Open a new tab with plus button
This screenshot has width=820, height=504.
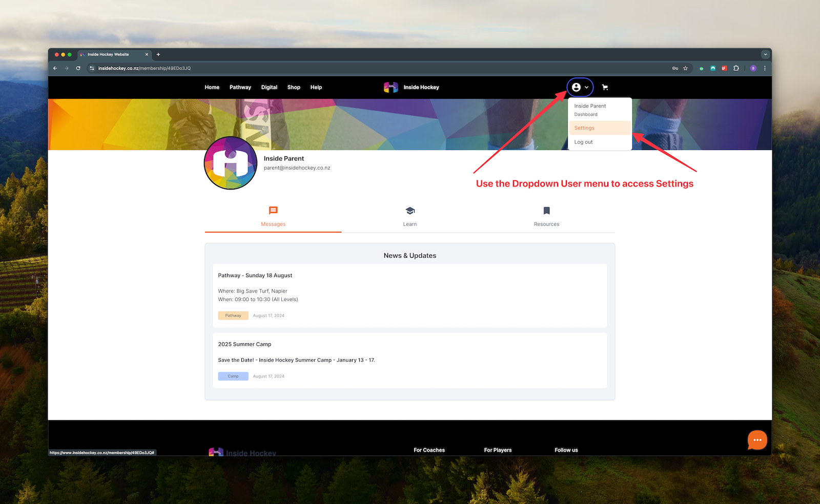point(158,54)
